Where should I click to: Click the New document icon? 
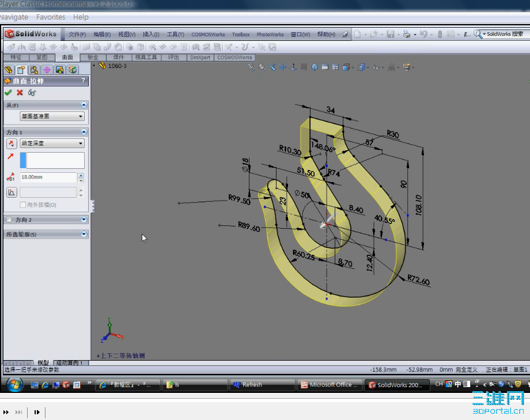tap(357, 34)
